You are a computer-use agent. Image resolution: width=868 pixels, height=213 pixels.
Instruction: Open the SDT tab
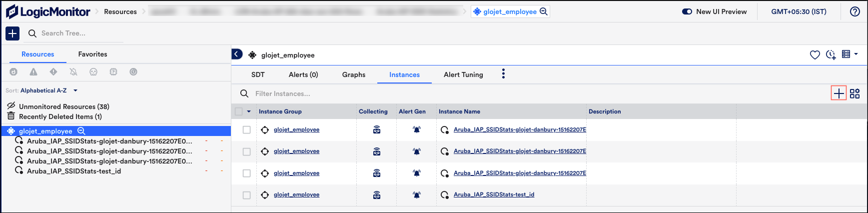[x=258, y=74]
